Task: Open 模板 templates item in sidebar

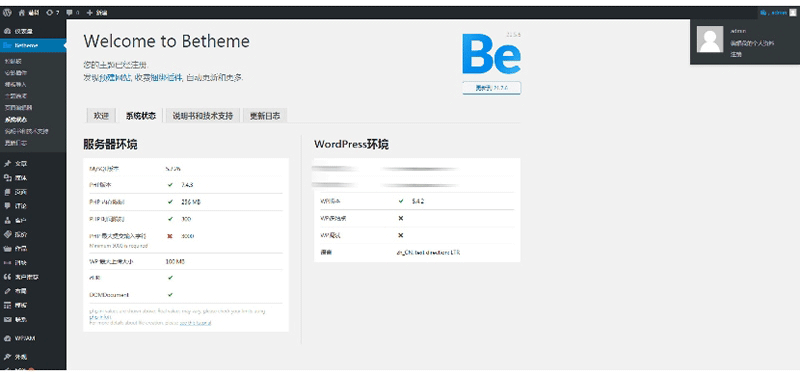Action: click(33, 305)
